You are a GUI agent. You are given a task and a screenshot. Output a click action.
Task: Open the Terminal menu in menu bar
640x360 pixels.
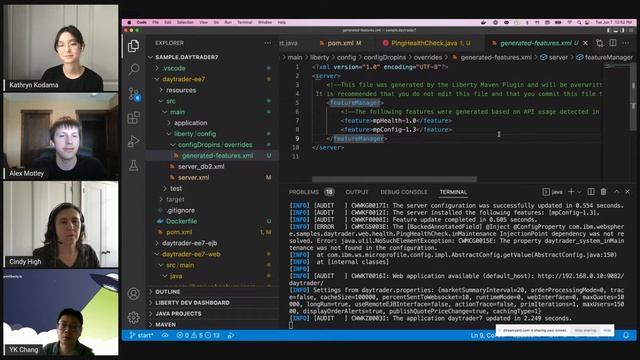click(245, 22)
